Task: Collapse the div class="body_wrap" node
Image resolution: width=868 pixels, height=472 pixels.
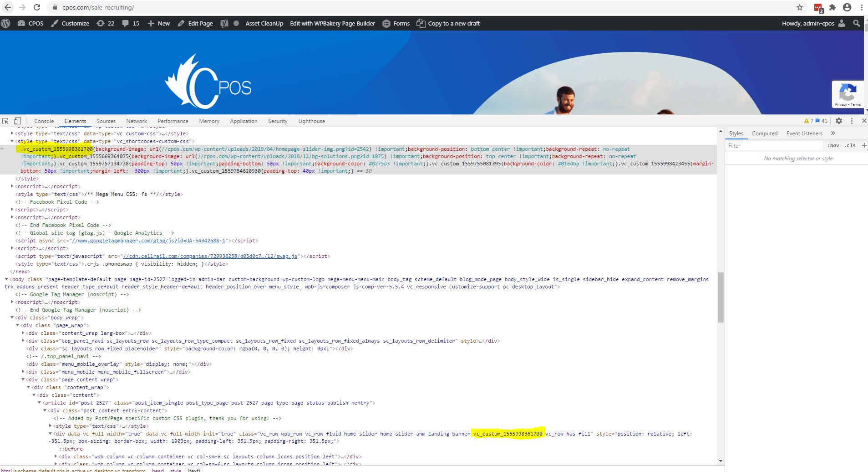Action: click(12, 318)
